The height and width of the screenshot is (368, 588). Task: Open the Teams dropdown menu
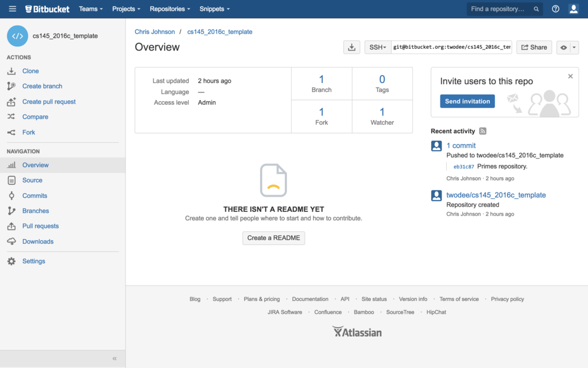click(x=91, y=9)
